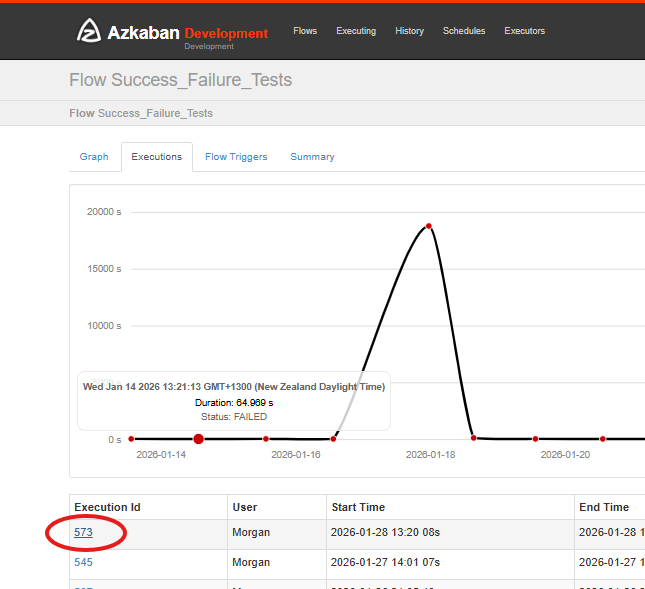The height and width of the screenshot is (589, 645).
Task: Click the Flow Success_Failure_Tests breadcrumb
Action: (x=141, y=113)
